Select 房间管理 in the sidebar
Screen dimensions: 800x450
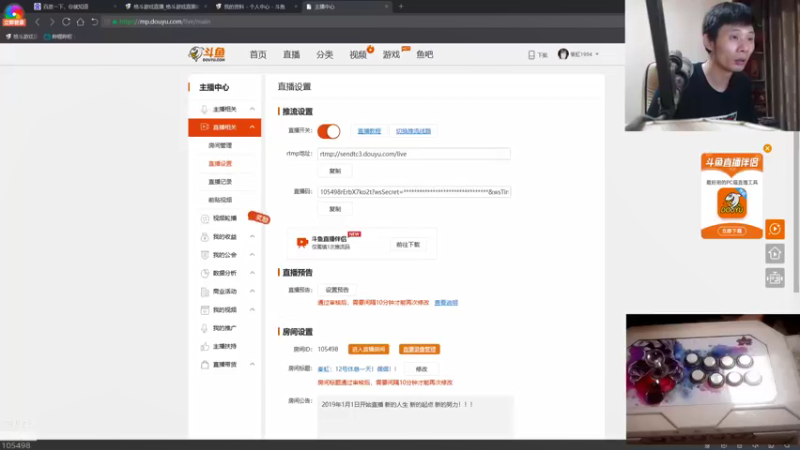(x=220, y=145)
